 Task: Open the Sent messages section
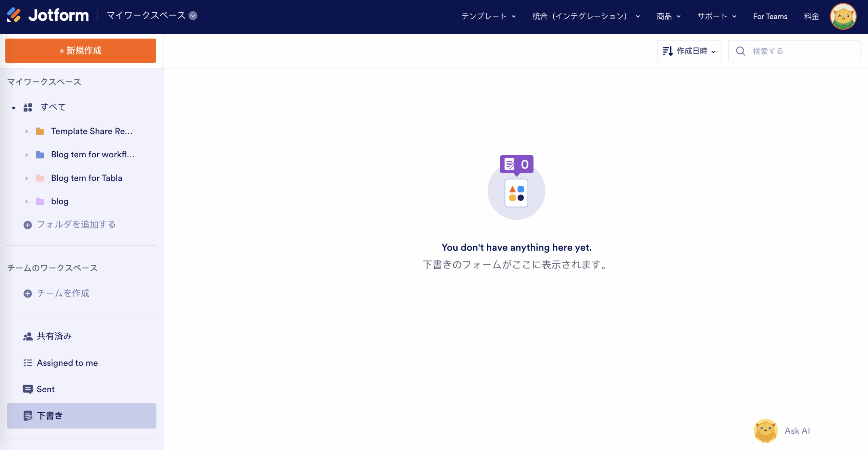tap(45, 389)
